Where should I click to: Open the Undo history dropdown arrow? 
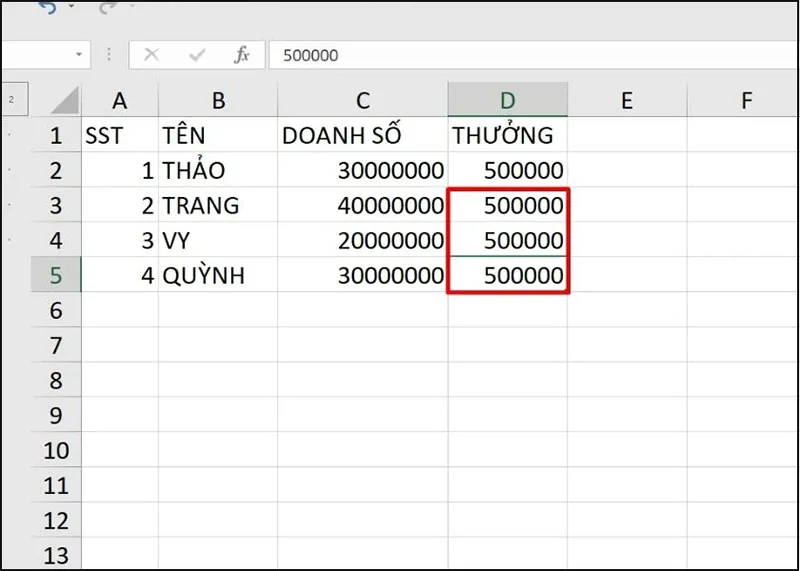pyautogui.click(x=71, y=6)
